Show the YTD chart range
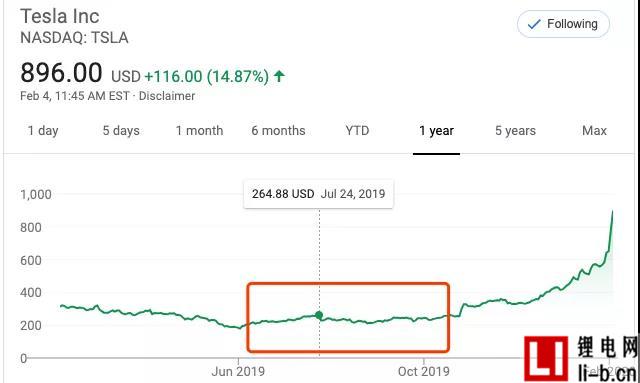Viewport: 640px width, 383px height. (357, 131)
